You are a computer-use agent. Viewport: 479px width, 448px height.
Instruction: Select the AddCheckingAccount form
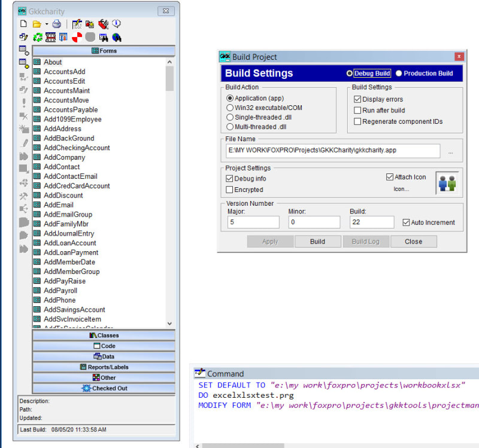click(77, 148)
